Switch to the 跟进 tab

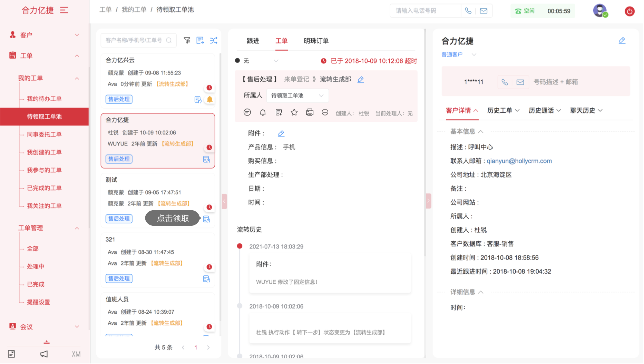pos(253,41)
